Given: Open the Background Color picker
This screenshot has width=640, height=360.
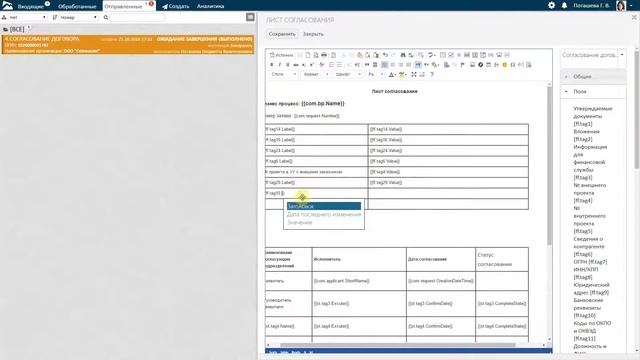Looking at the screenshot, I should (x=402, y=74).
